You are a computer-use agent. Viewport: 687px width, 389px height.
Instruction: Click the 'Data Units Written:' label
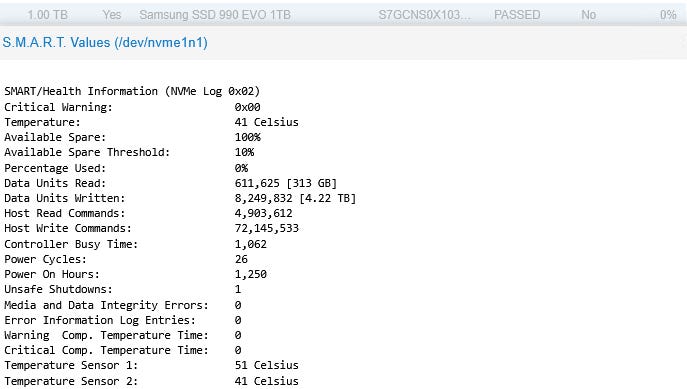point(64,198)
